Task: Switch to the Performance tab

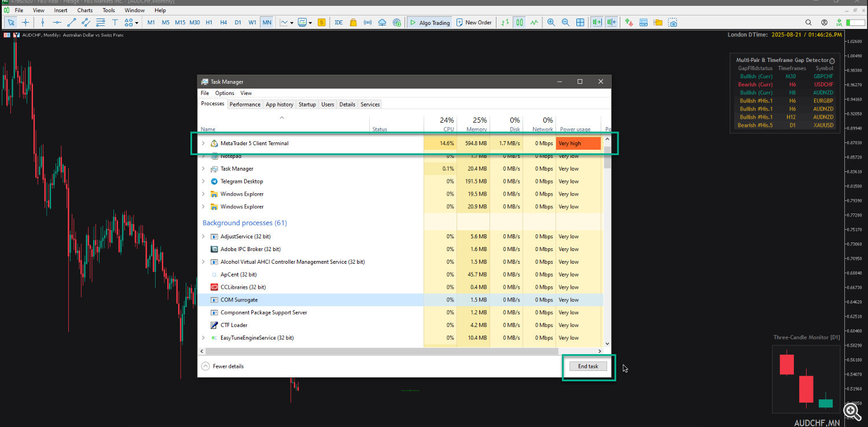Action: point(245,104)
